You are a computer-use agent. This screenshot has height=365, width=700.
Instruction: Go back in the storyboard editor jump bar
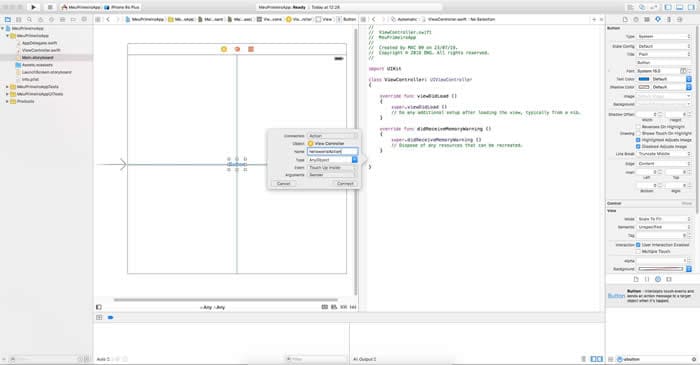tap(108, 20)
